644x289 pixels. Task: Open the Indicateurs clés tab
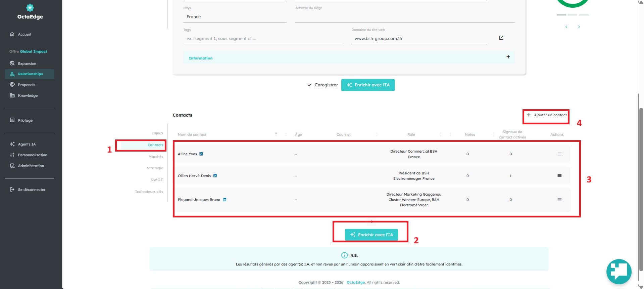[x=149, y=192]
